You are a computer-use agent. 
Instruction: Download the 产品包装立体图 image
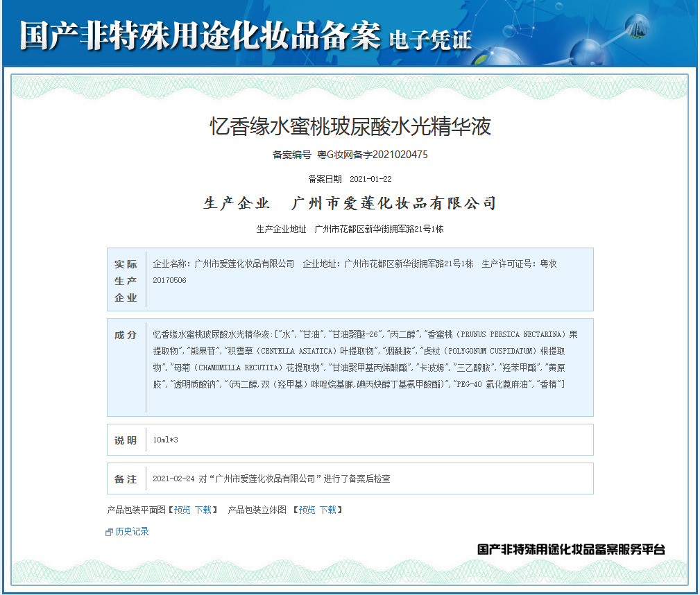tap(328, 510)
